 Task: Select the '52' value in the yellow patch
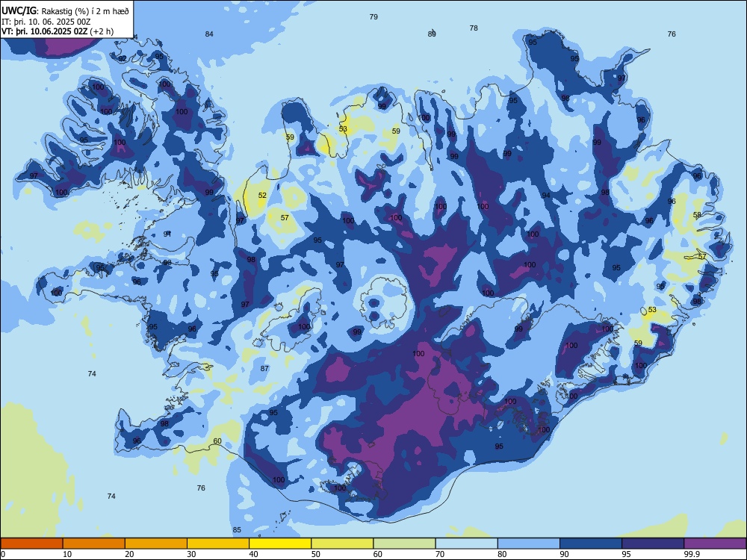pos(262,195)
